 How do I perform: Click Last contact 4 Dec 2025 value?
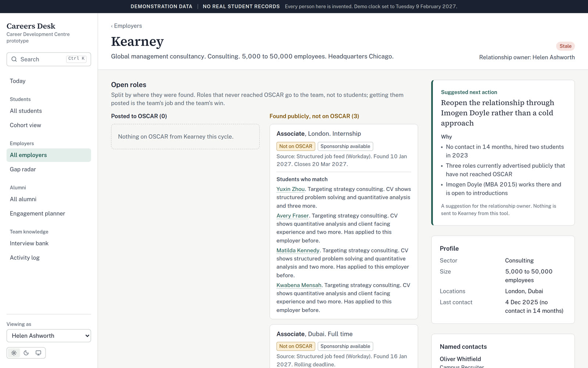534,306
